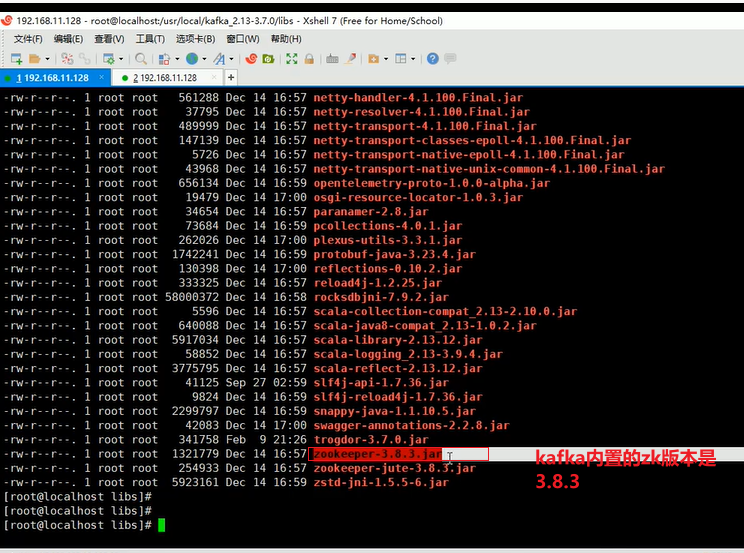
Task: Click reflections-0.10.2.jar filename
Action: click(x=388, y=269)
